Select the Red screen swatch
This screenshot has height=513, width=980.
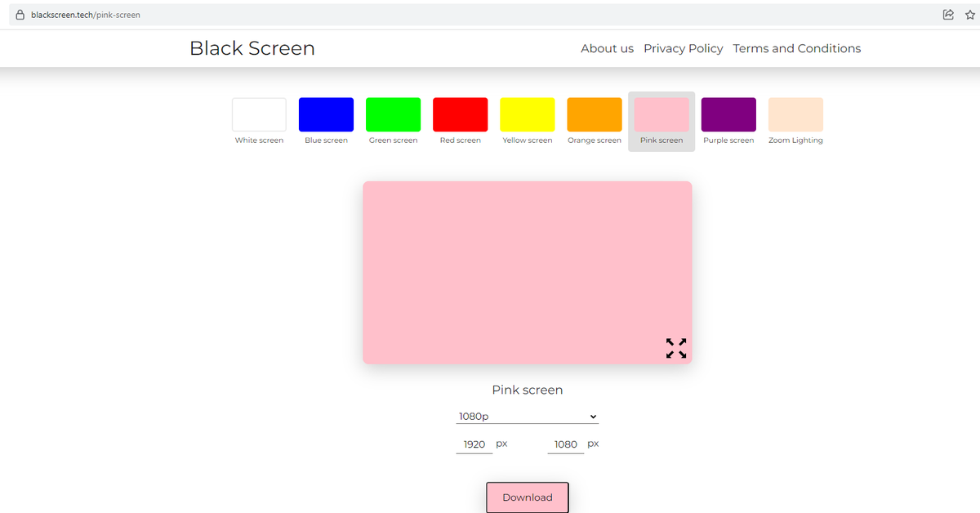[x=460, y=113]
